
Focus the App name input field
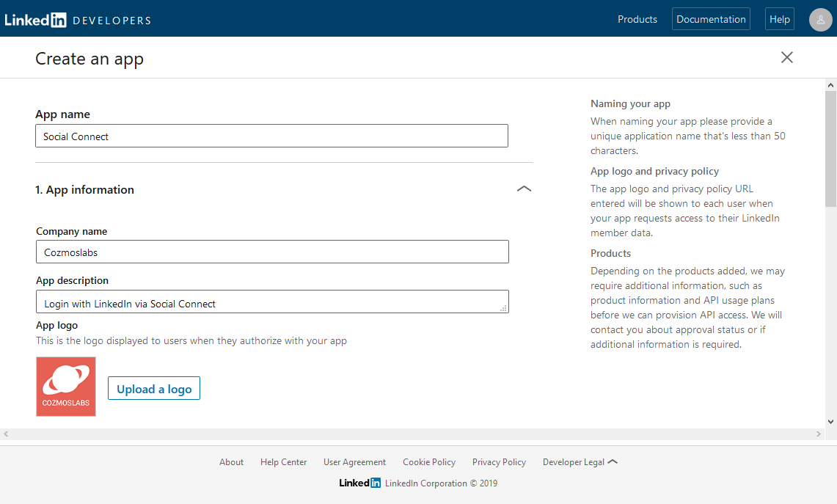click(271, 136)
